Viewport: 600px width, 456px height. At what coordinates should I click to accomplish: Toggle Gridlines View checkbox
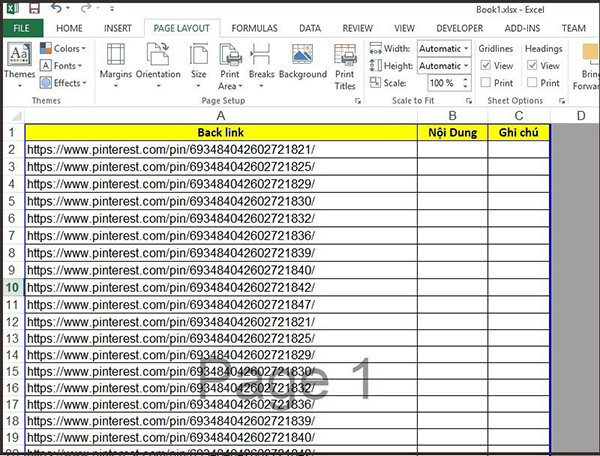[486, 65]
